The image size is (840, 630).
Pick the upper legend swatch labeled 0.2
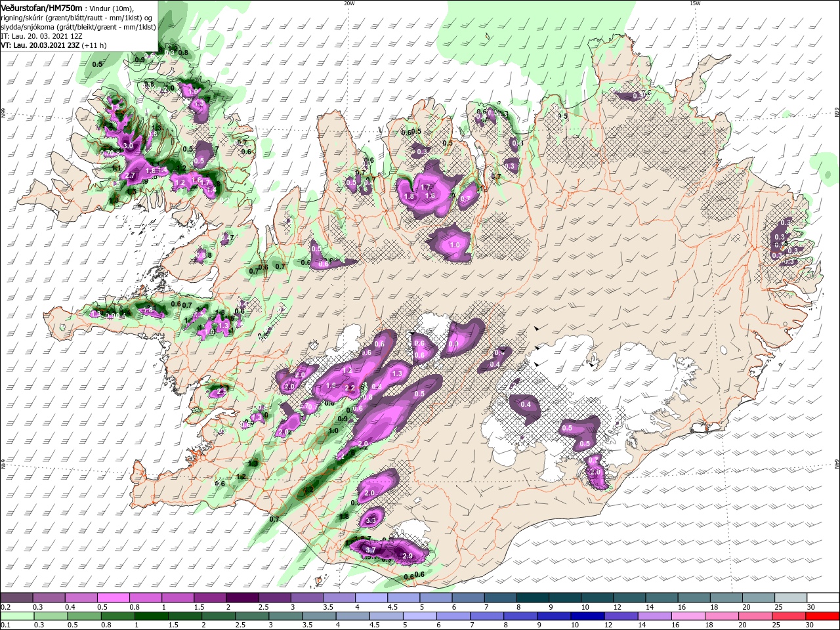point(16,598)
